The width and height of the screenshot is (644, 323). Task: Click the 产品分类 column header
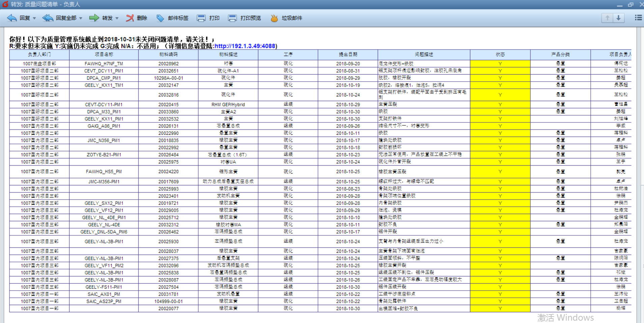point(560,55)
